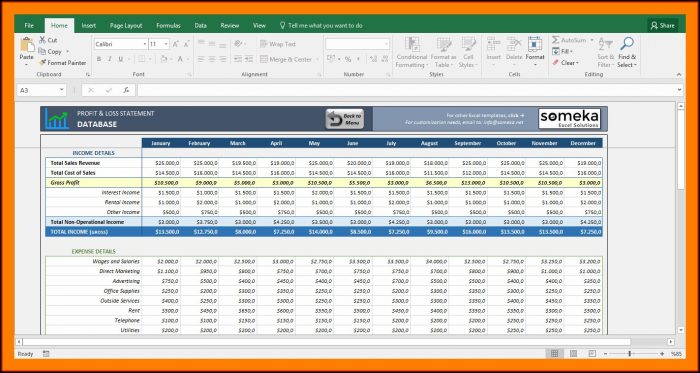
Task: Toggle bold formatting
Action: (x=99, y=59)
